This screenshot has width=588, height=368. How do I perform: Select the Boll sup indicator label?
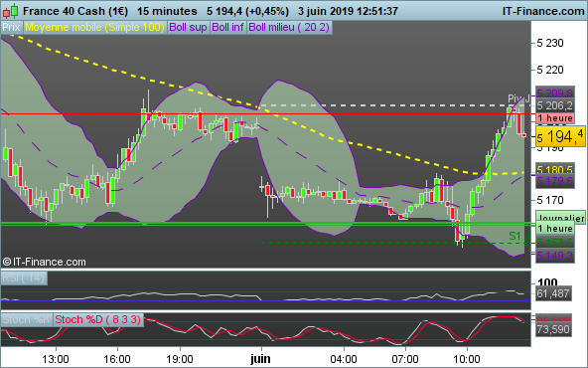pyautogui.click(x=188, y=28)
